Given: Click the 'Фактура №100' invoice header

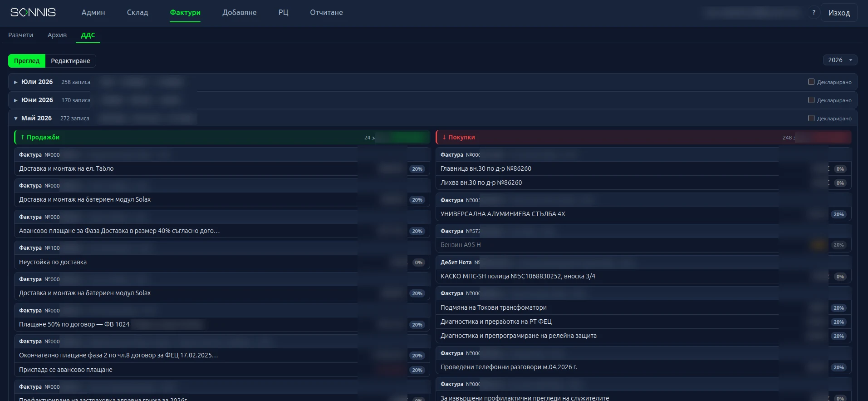Looking at the screenshot, I should pyautogui.click(x=222, y=248).
